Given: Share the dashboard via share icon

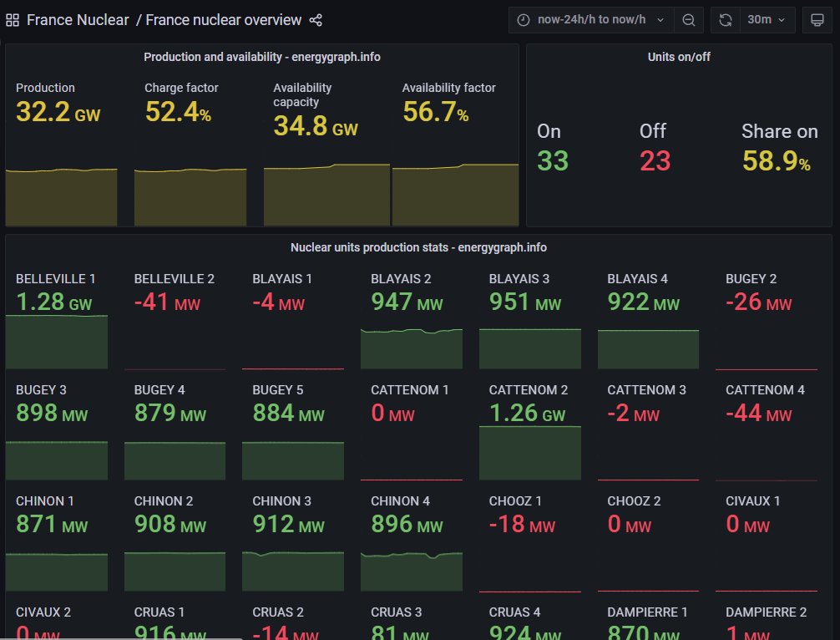Looking at the screenshot, I should pyautogui.click(x=316, y=20).
